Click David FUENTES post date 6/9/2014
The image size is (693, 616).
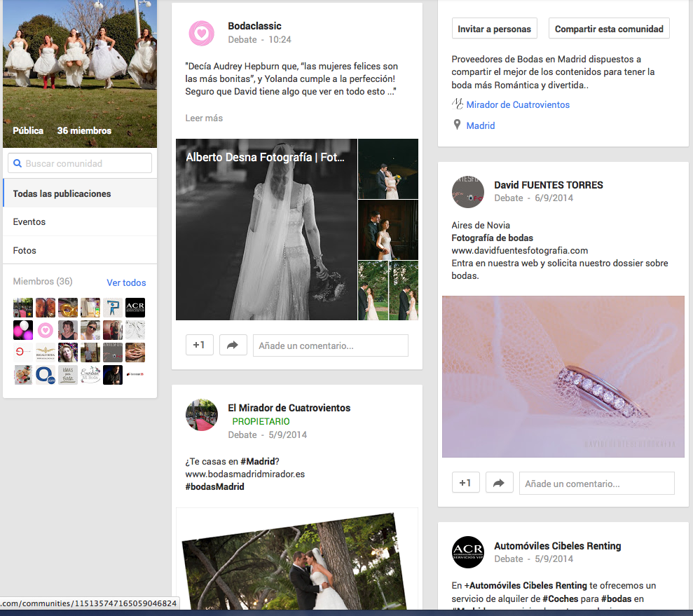[554, 198]
